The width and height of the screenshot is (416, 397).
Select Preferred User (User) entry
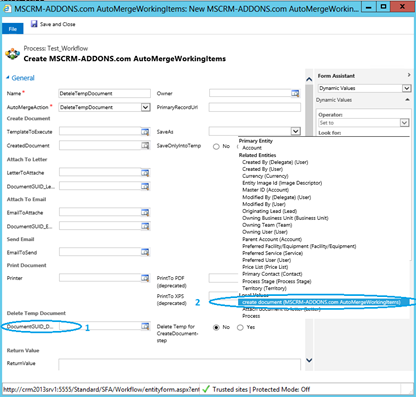coord(266,260)
